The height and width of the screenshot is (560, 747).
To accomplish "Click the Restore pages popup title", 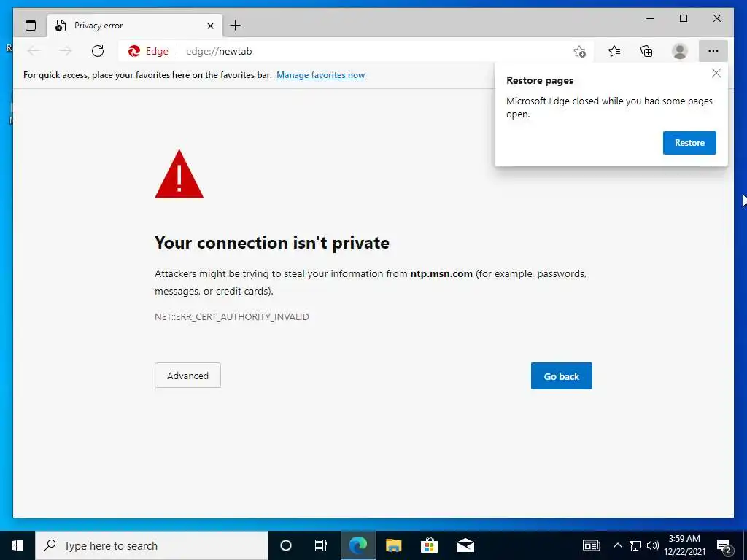I will [540, 80].
